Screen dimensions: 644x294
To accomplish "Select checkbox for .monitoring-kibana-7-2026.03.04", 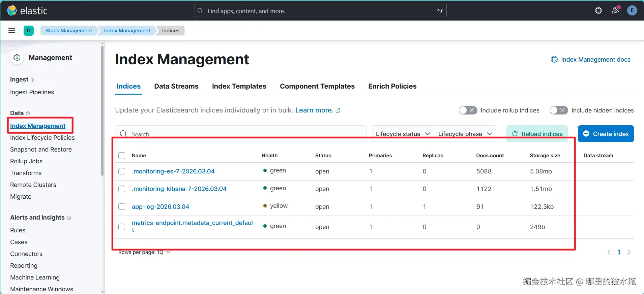I will (122, 189).
